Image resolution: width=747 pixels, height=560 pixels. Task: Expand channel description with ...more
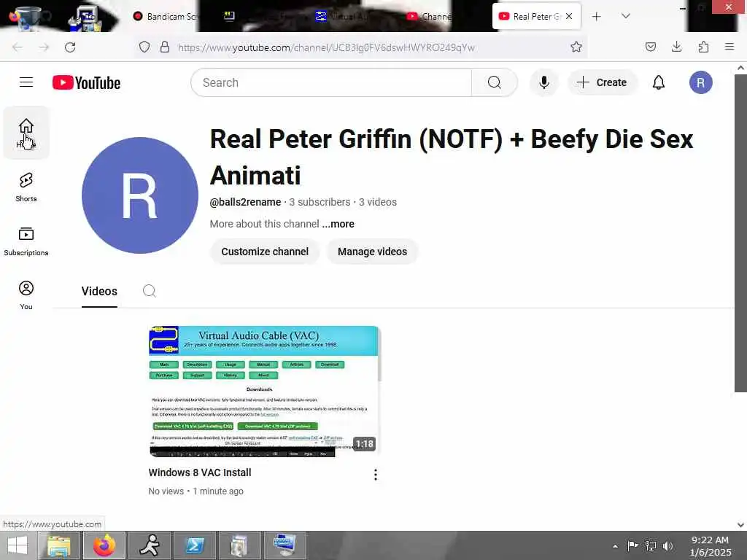pyautogui.click(x=338, y=224)
